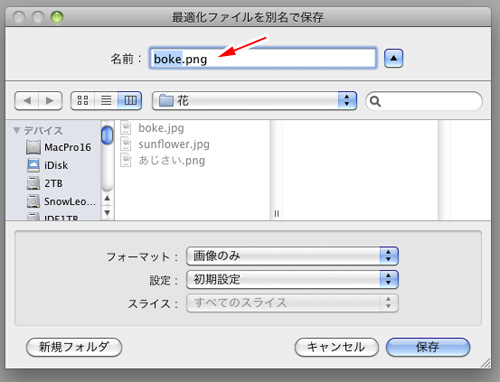This screenshot has width=500, height=382.
Task: Click the search magnifier icon
Action: pos(375,101)
